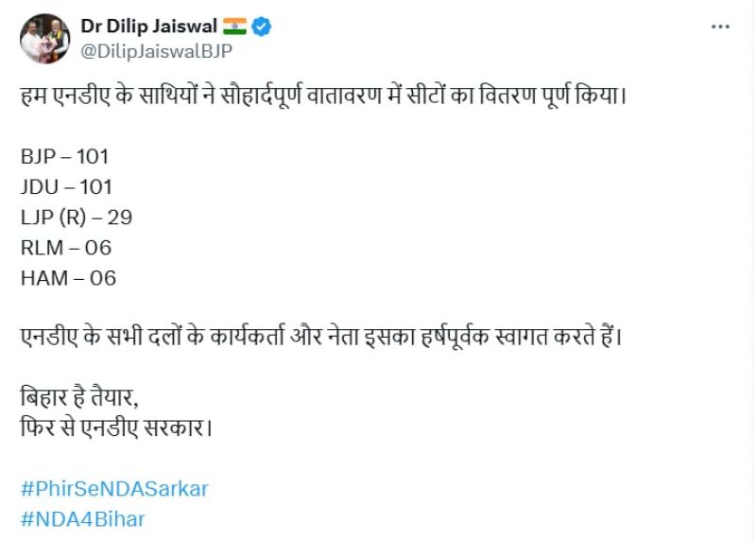
Task: Click the Indian flag emoji beside name
Action: 235,27
